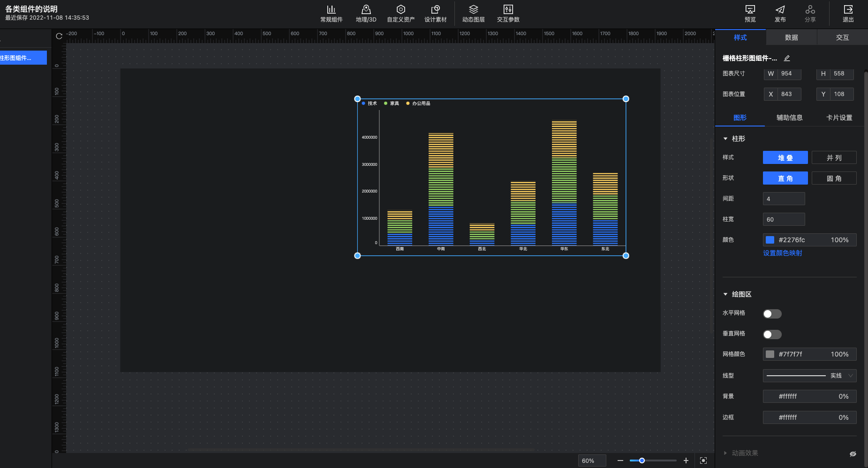Click the 设置颜色映射 link
Screen dimensions: 868x468
pyautogui.click(x=783, y=253)
